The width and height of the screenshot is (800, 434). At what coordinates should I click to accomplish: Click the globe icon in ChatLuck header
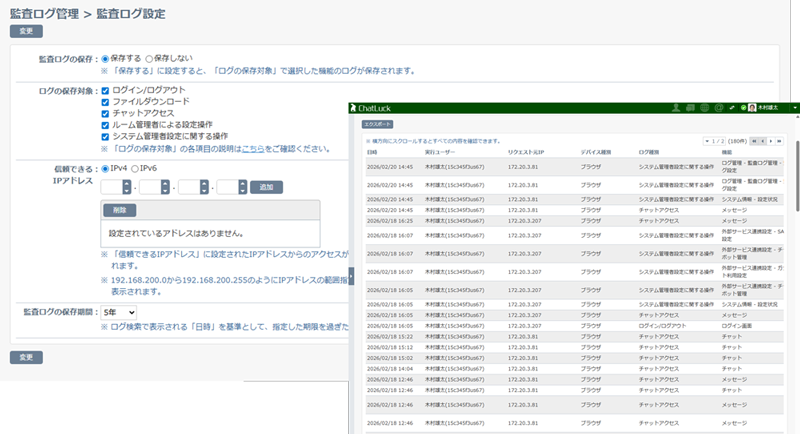point(704,108)
